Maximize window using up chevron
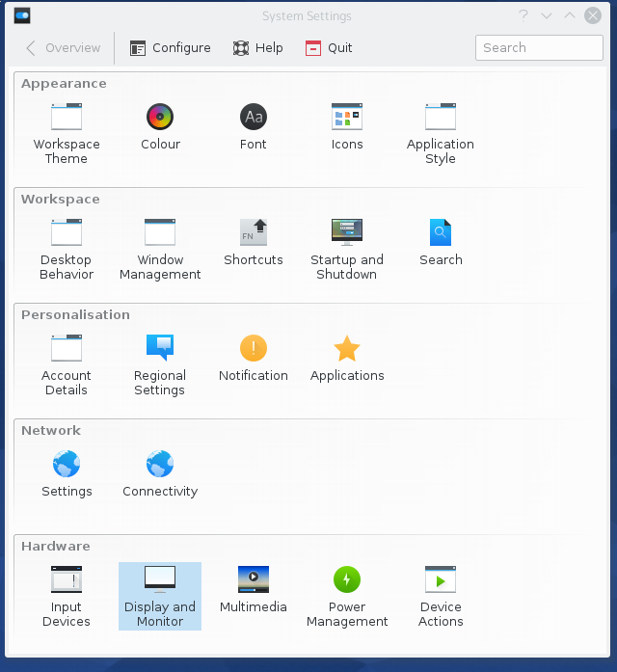 click(570, 15)
